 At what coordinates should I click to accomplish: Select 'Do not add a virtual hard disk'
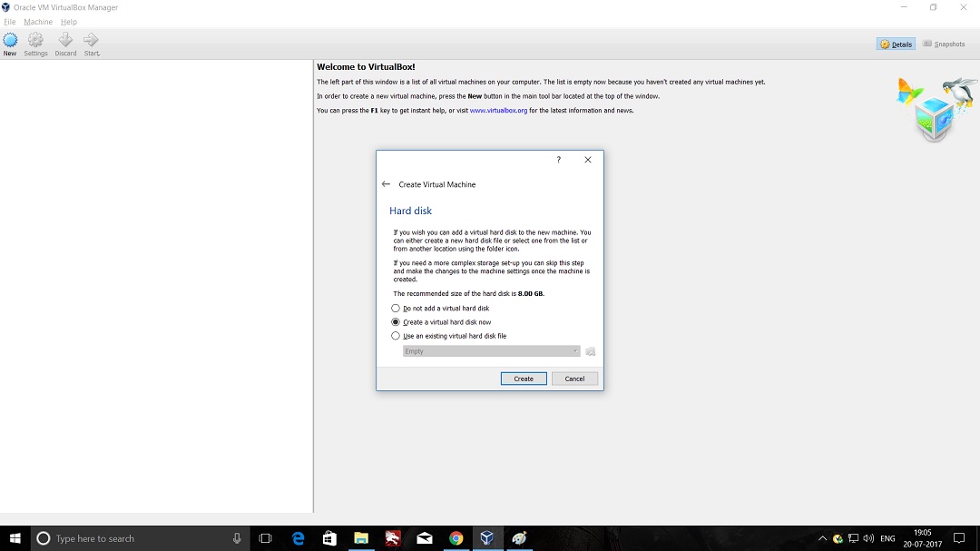coord(396,309)
